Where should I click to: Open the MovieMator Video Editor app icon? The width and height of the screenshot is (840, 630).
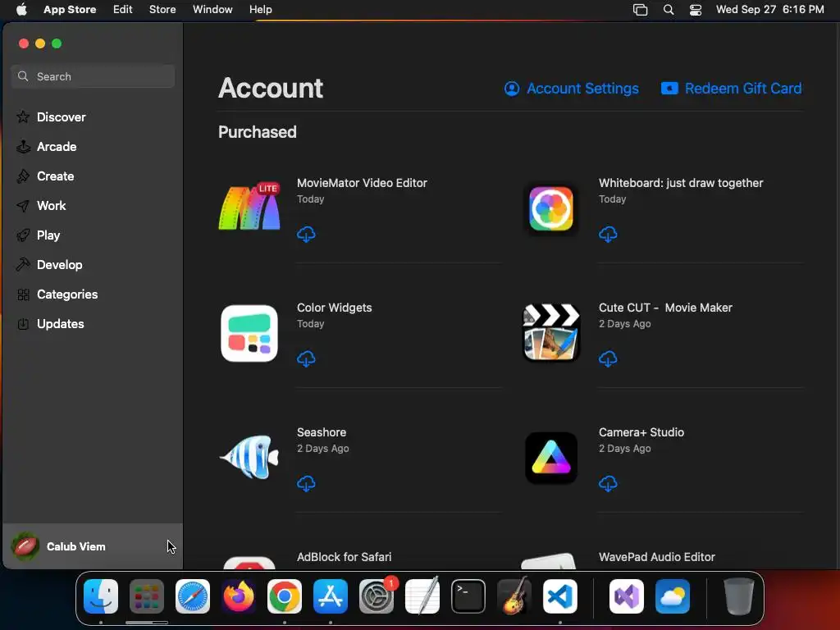(x=249, y=207)
